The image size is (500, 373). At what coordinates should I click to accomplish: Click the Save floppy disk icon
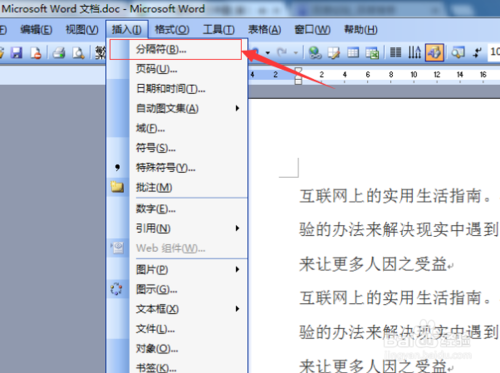(x=16, y=53)
